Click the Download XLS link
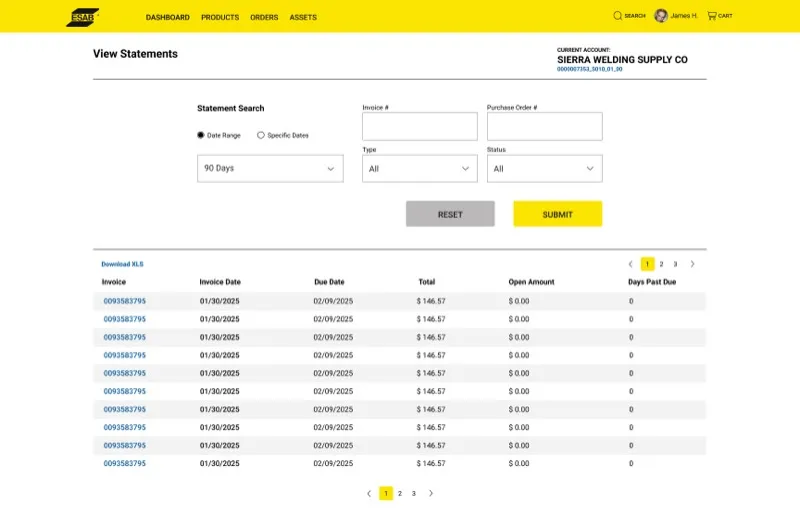 (x=122, y=264)
